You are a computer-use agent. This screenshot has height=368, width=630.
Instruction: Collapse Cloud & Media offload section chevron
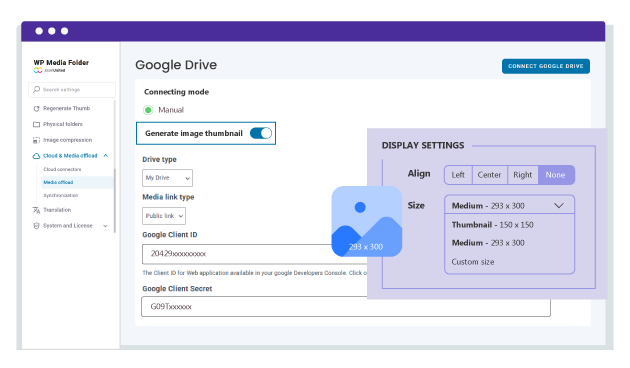106,155
